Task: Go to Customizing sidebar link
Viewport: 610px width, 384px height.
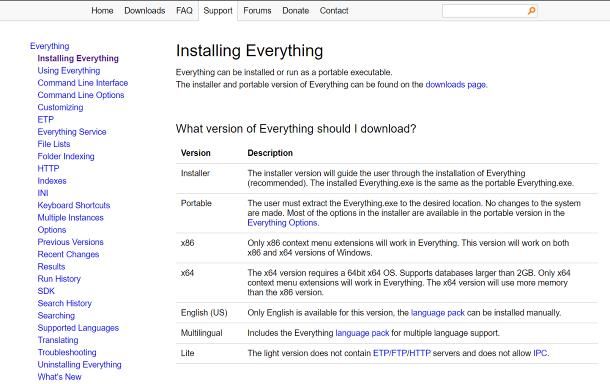Action: pyautogui.click(x=60, y=107)
